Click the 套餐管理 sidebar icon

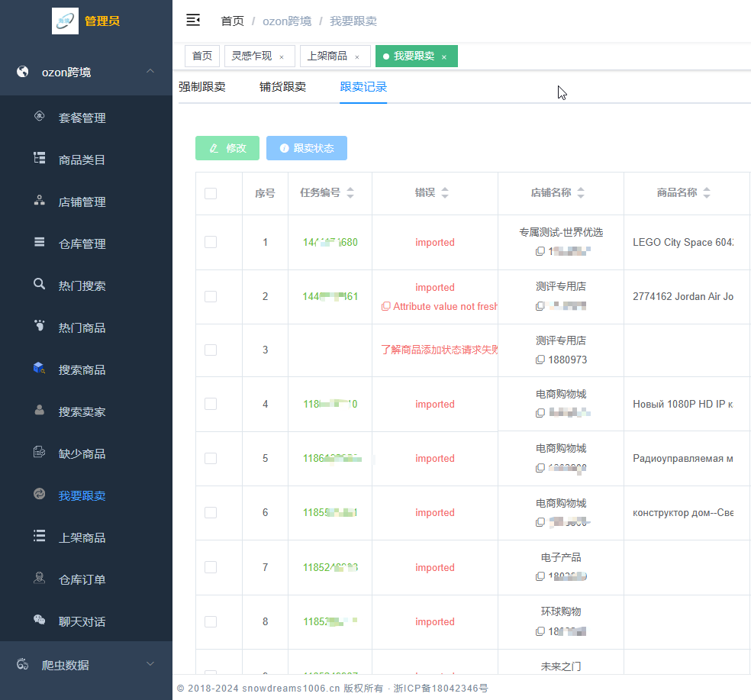(x=40, y=117)
